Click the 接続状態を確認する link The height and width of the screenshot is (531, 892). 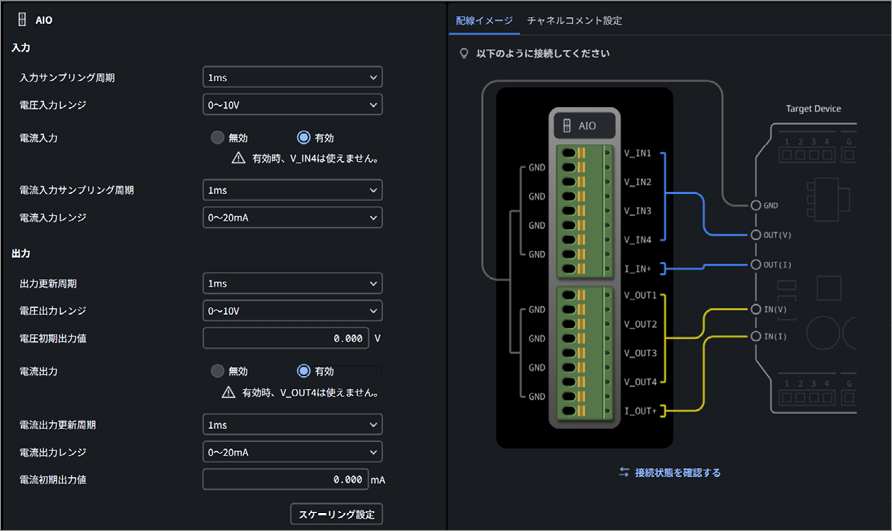[678, 472]
